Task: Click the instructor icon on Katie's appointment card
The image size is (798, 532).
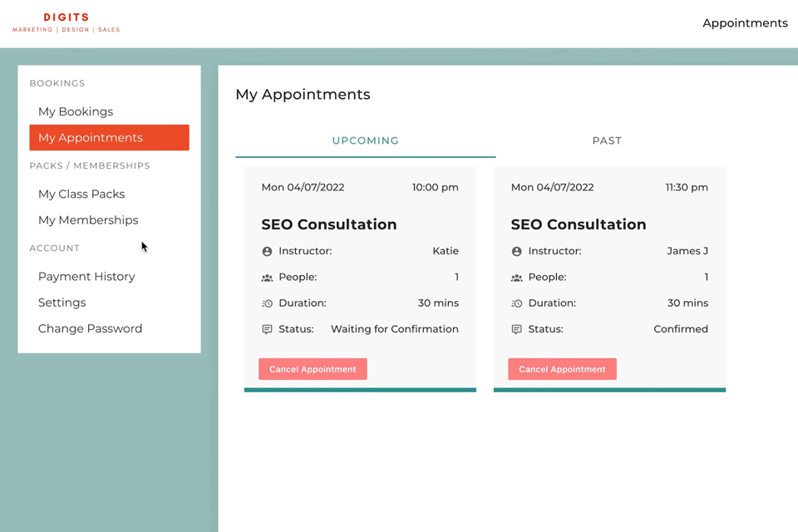Action: (x=267, y=251)
